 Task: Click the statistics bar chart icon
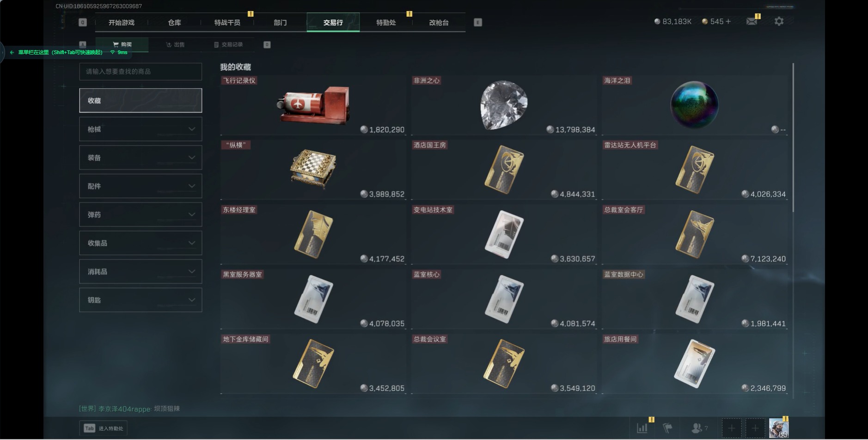(642, 428)
